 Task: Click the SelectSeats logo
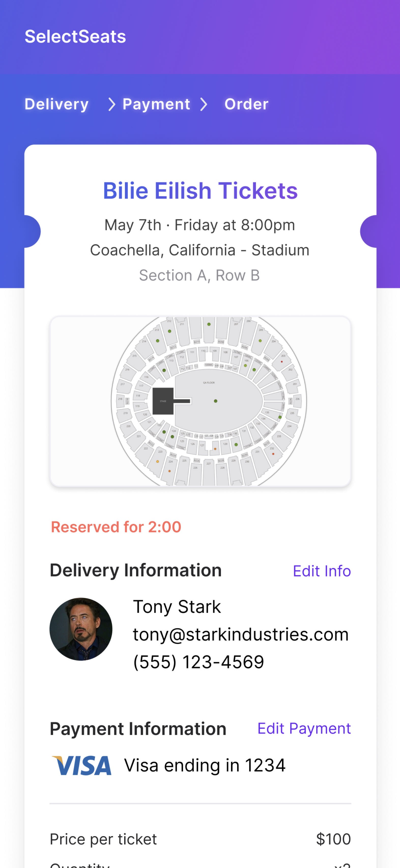(x=75, y=36)
